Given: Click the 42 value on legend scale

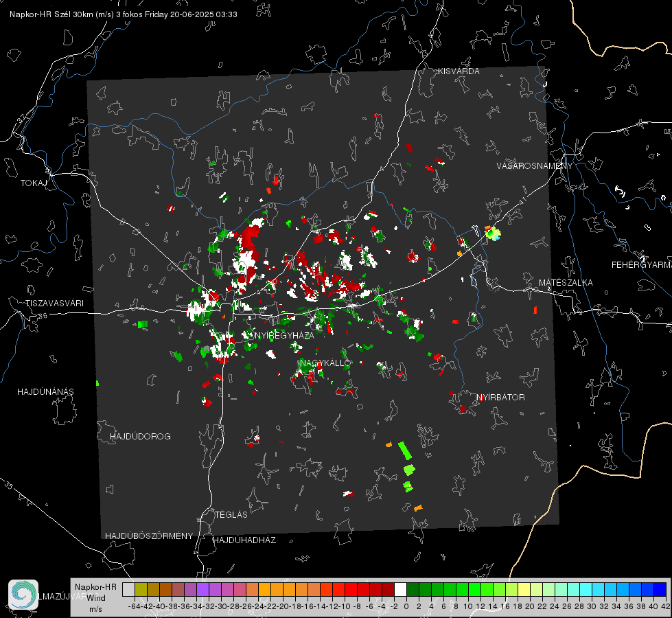Looking at the screenshot, I should [666, 606].
